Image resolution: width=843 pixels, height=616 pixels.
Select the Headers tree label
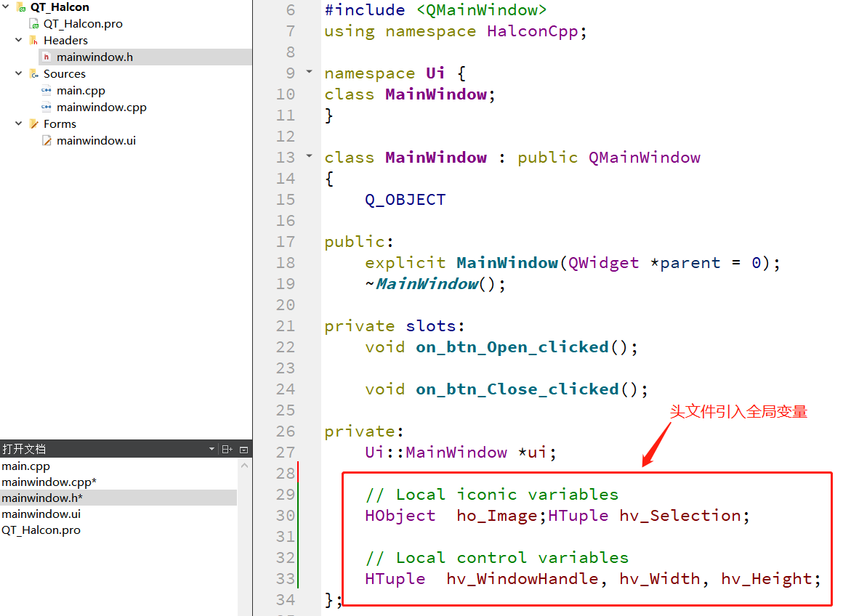(x=65, y=40)
